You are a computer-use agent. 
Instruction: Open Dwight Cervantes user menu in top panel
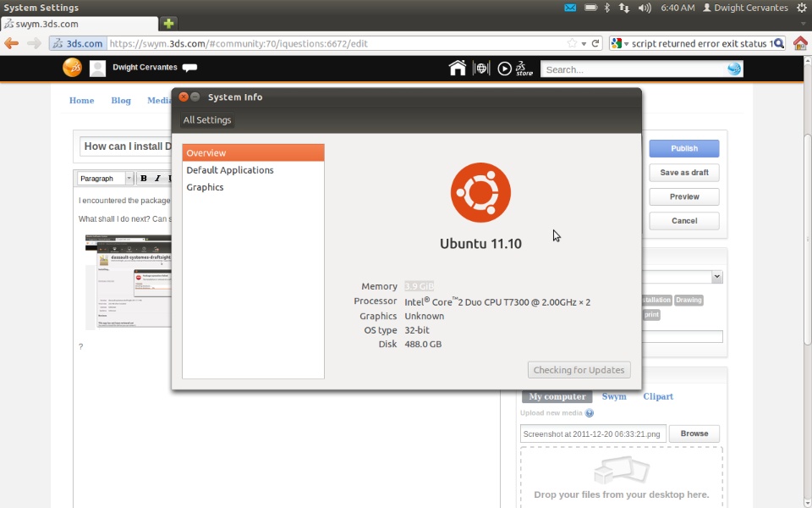pos(745,8)
